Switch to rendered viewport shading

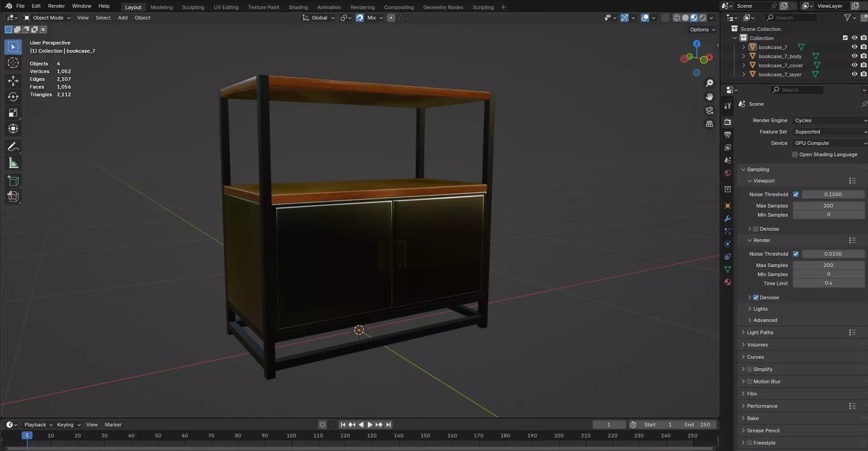point(703,18)
